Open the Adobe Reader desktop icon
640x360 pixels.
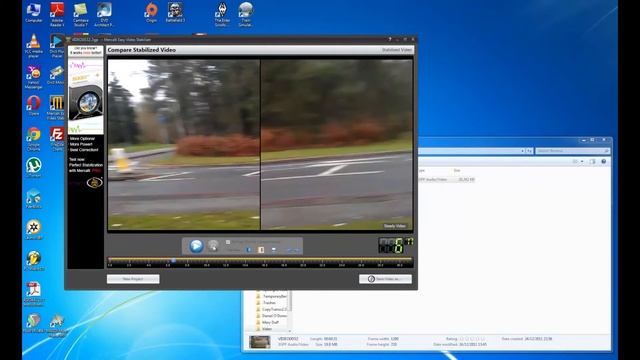57,14
